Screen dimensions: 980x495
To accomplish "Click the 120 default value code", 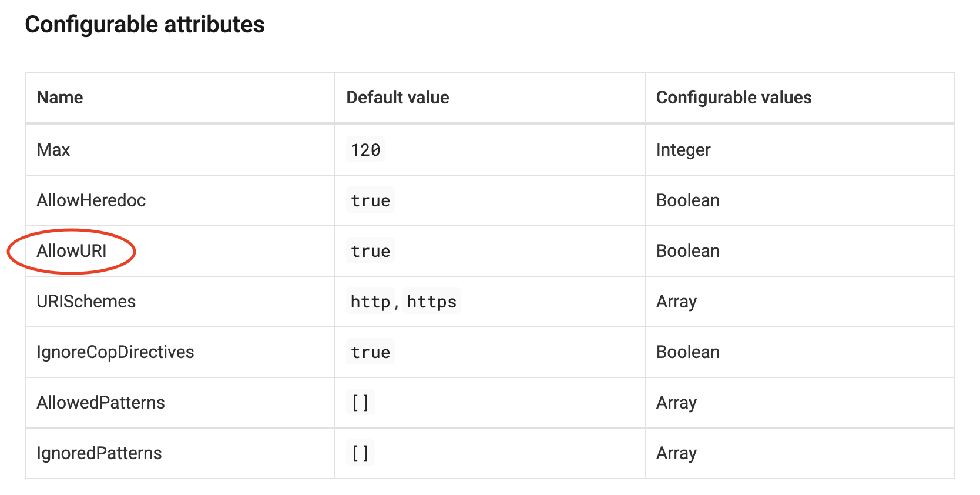I will [x=365, y=150].
